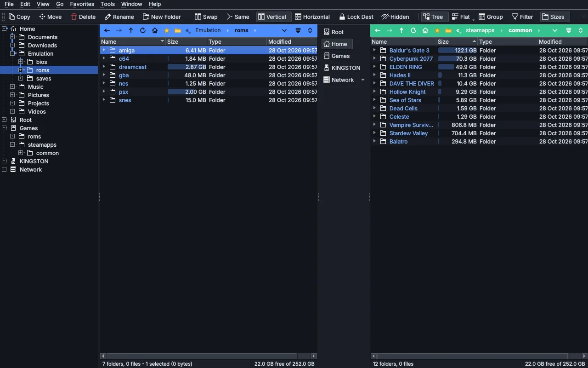
Task: Open the favorites star in the roms pane
Action: pyautogui.click(x=167, y=30)
